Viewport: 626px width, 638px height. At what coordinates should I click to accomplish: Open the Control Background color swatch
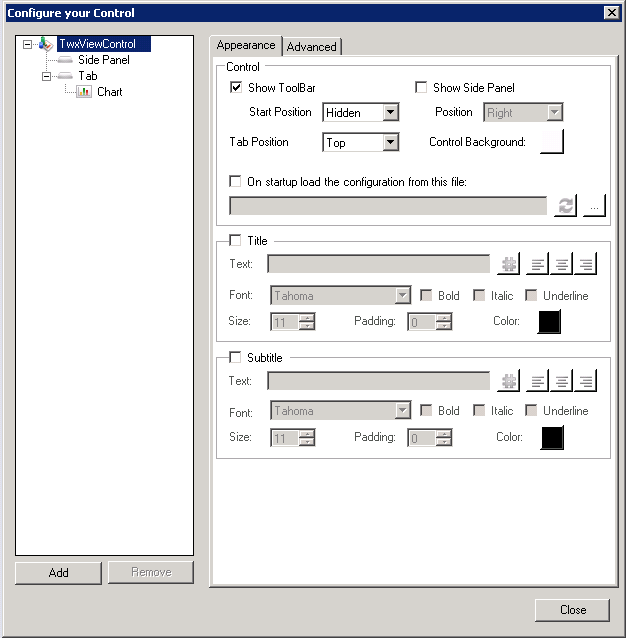click(552, 142)
